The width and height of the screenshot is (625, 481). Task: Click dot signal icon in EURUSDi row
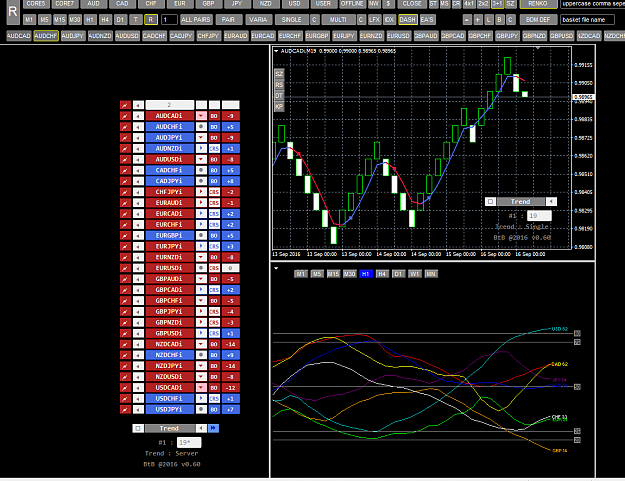coord(201,268)
